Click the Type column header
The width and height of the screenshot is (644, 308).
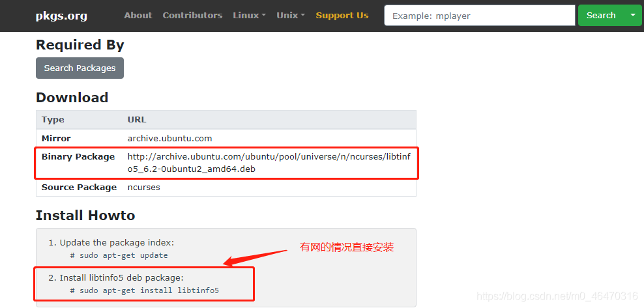(53, 120)
